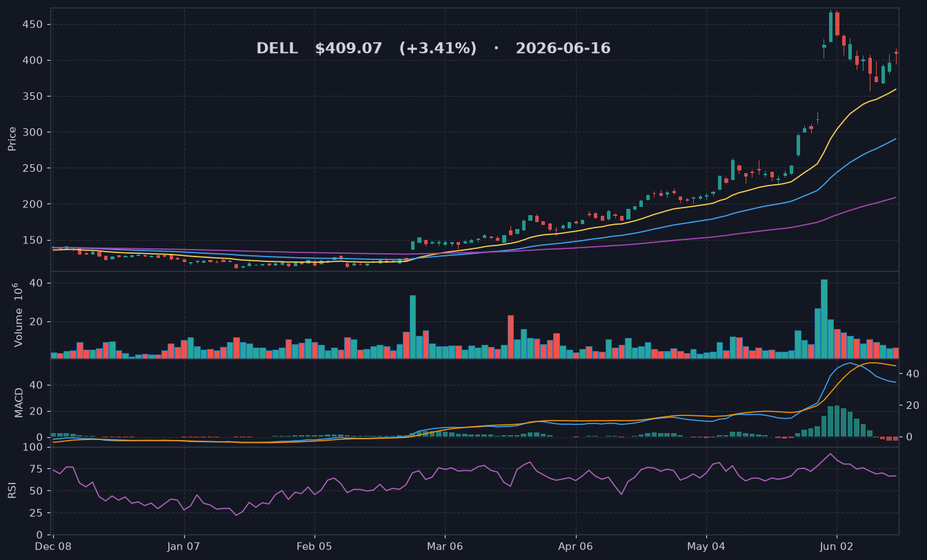Click the 300 price tick label
This screenshot has width=927, height=560.
pyautogui.click(x=34, y=132)
